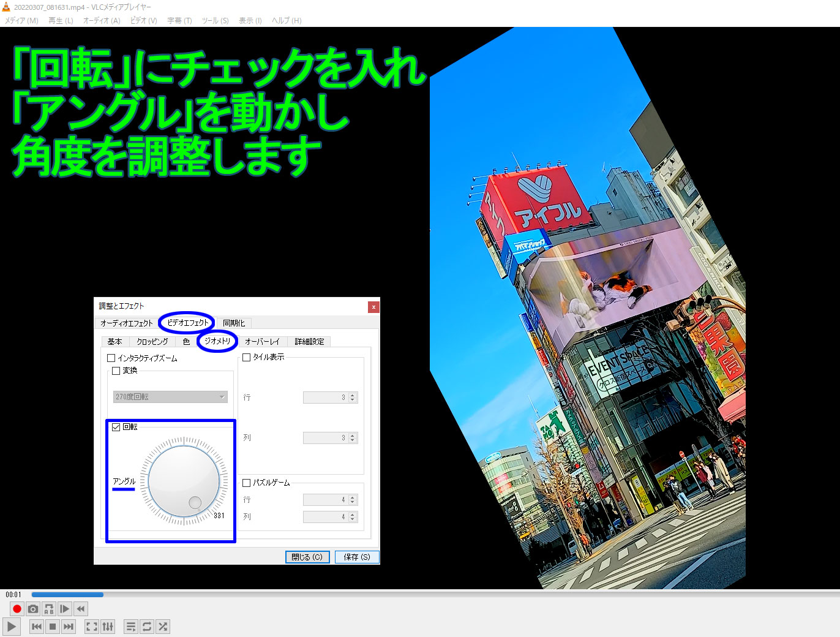Select the クロッピング sub-tab
840x637 pixels.
pos(152,342)
